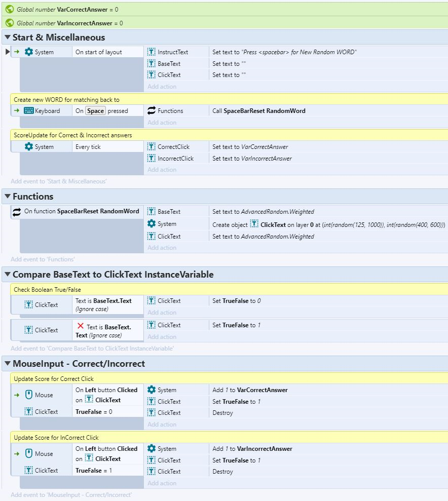Click 'Add action' below 'Set TrueFalse to 0'
The image size is (448, 501).
pos(162,313)
